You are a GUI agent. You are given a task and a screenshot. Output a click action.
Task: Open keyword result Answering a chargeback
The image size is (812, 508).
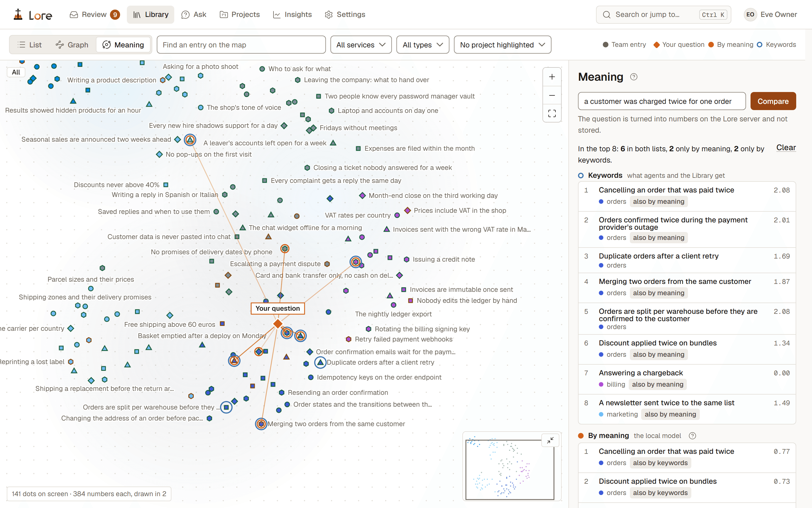pyautogui.click(x=687, y=379)
